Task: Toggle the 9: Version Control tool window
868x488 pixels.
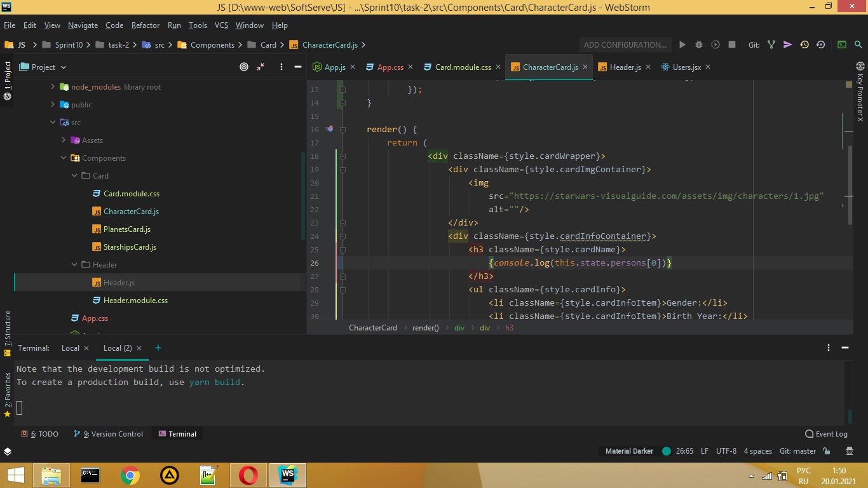Action: (x=108, y=434)
